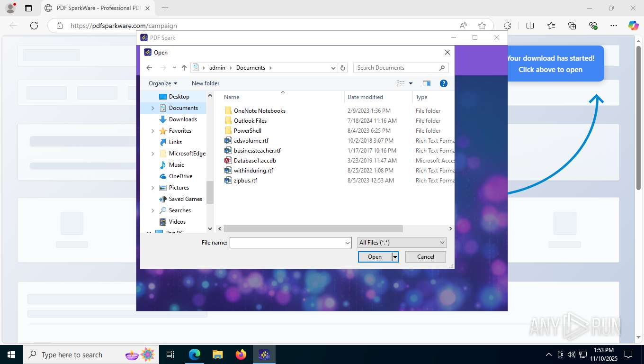The height and width of the screenshot is (364, 644).
Task: Select the businessteacher.rtf file
Action: [257, 151]
